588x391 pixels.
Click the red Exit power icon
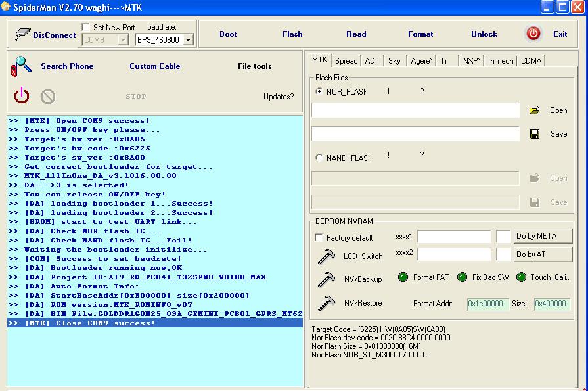[x=533, y=34]
